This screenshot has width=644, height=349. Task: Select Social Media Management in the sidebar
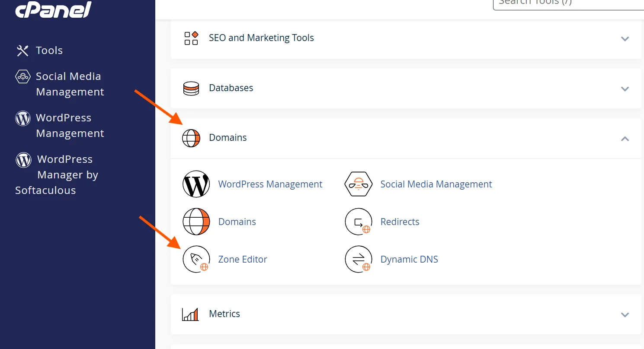[68, 84]
